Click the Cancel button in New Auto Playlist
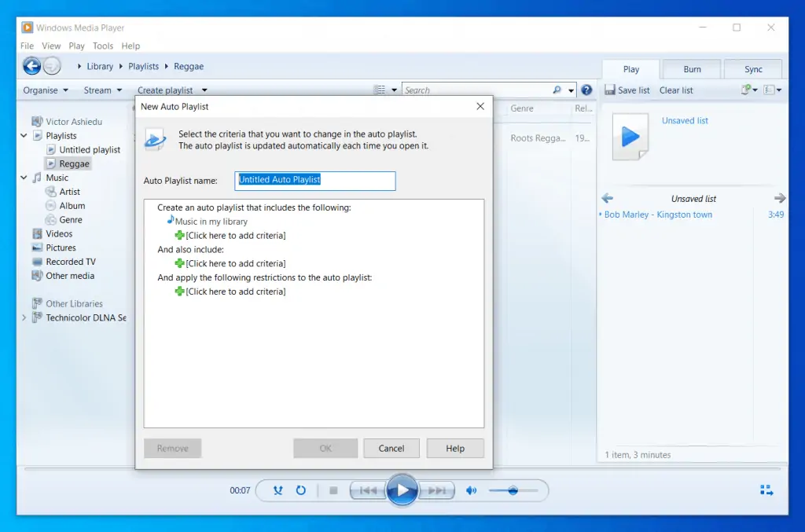805x532 pixels. click(x=391, y=448)
